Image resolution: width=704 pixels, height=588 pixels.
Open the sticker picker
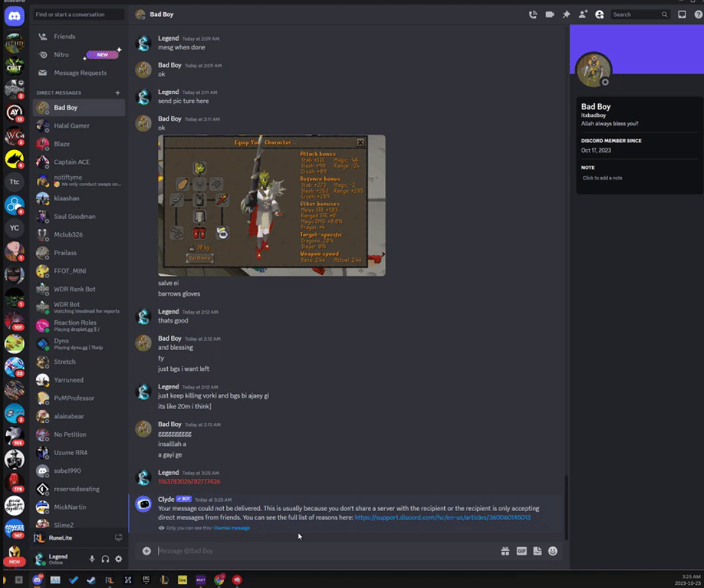click(538, 551)
